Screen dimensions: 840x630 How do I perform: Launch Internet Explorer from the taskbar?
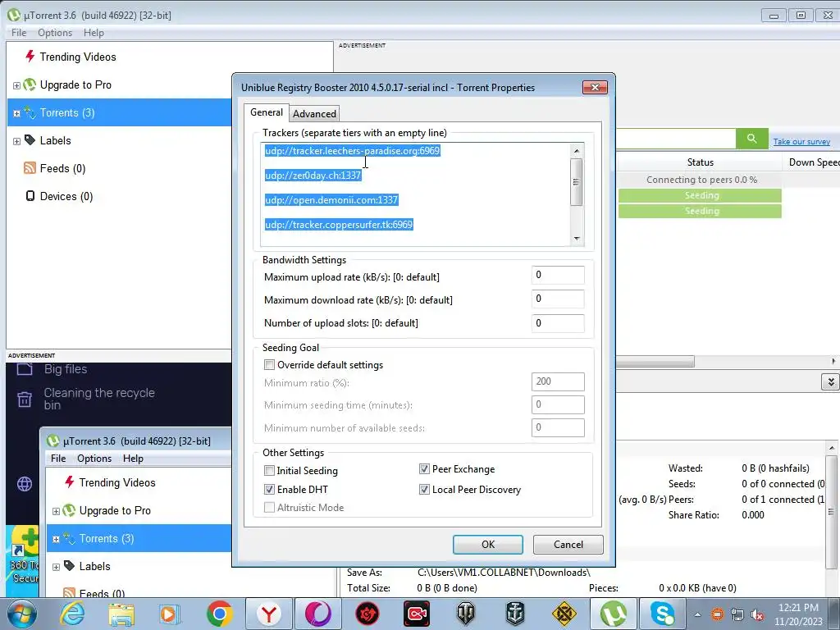[72, 614]
